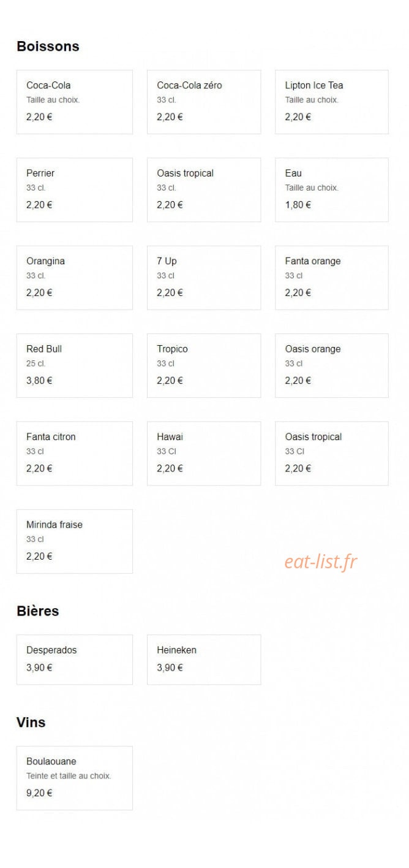
Task: Pick the Orangina drink card
Action: click(x=74, y=278)
